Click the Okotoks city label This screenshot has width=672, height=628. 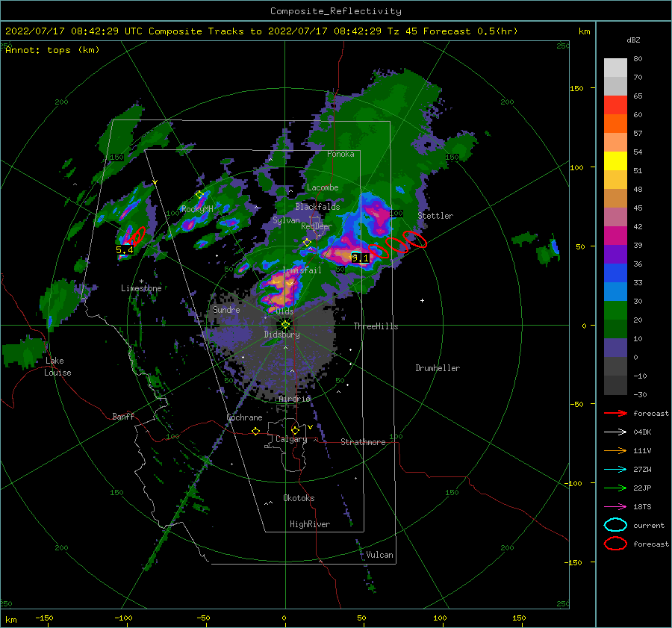tap(299, 498)
